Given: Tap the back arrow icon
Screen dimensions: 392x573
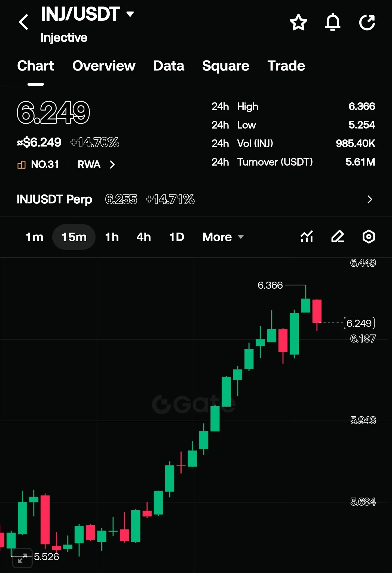Looking at the screenshot, I should pos(24,22).
